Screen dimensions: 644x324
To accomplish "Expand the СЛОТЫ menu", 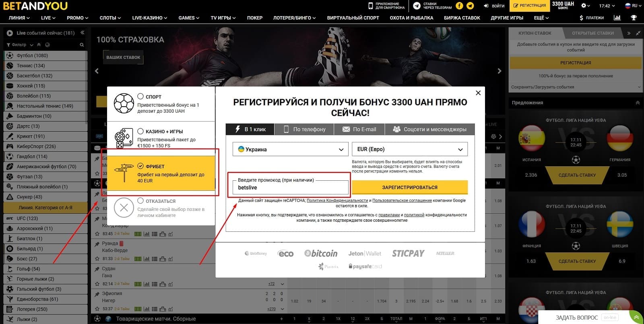I will tap(110, 18).
